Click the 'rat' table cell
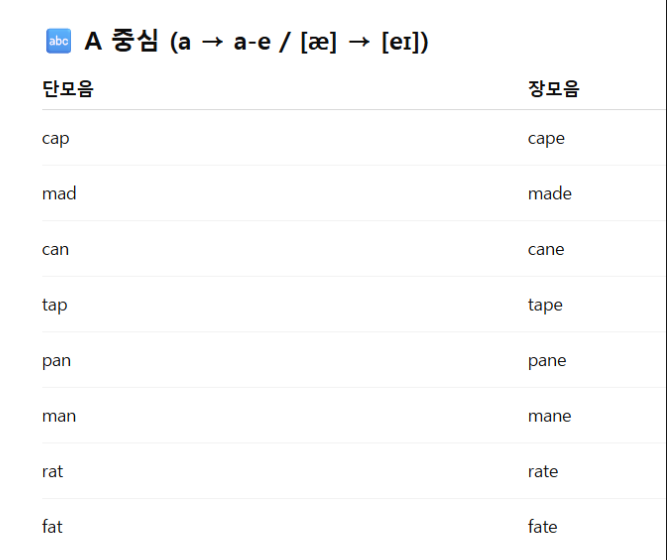 53,471
